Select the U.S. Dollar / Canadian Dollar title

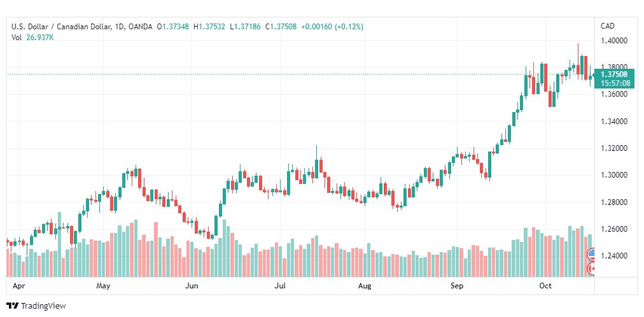[x=61, y=27]
